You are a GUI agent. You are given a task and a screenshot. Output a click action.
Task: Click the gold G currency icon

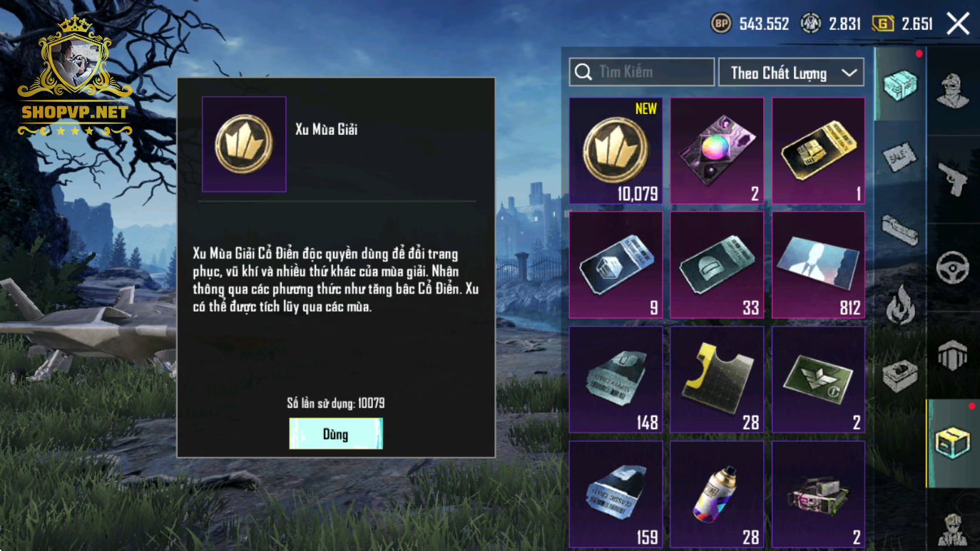(x=883, y=24)
